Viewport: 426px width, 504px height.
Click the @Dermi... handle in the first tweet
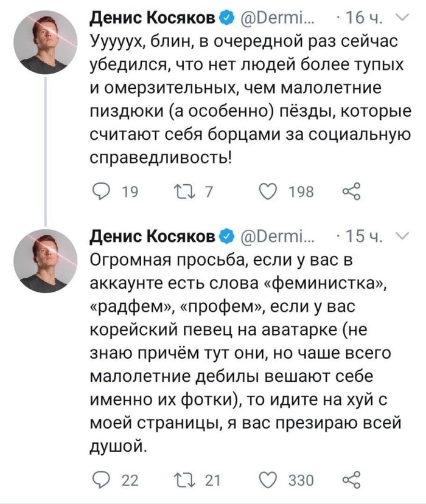(275, 20)
